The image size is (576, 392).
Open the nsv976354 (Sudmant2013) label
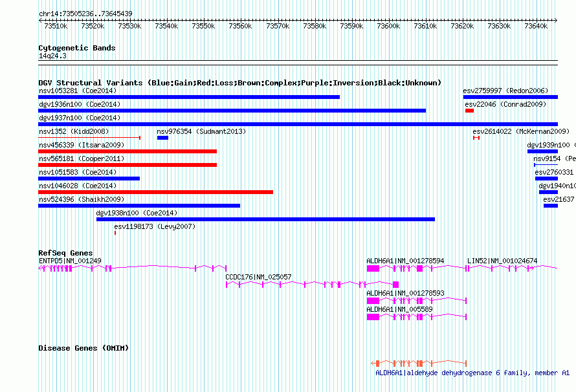point(201,131)
